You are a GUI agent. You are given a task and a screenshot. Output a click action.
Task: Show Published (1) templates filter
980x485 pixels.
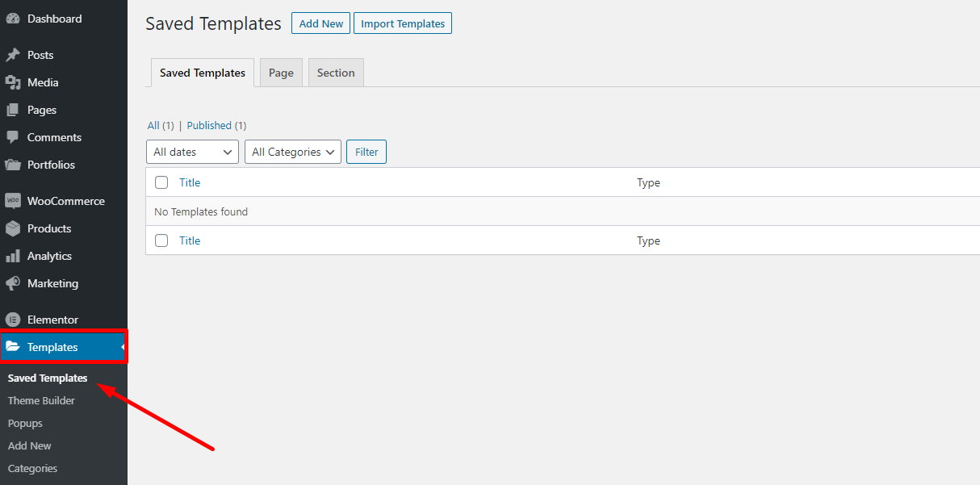216,125
